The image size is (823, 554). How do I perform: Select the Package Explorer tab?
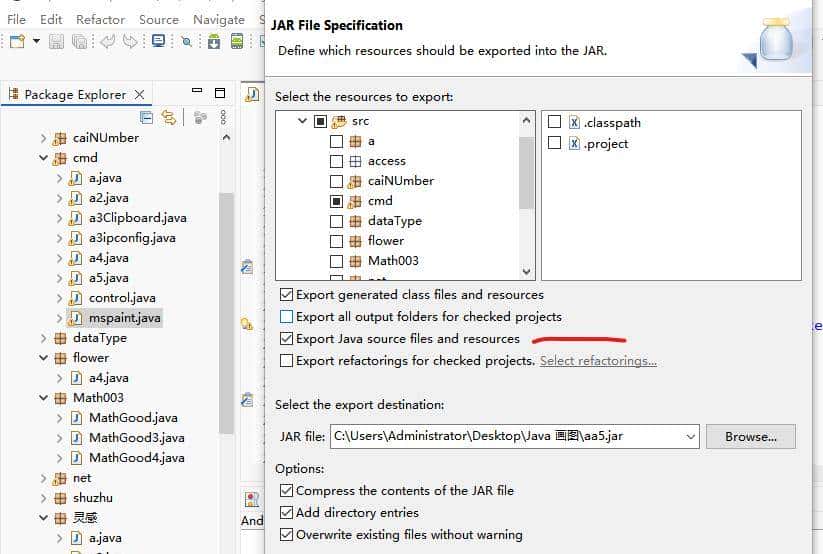pos(76,95)
